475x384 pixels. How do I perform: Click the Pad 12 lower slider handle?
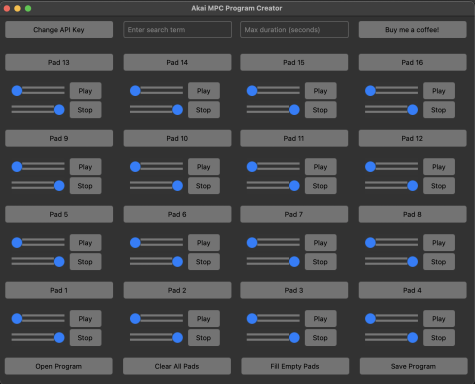click(x=413, y=186)
